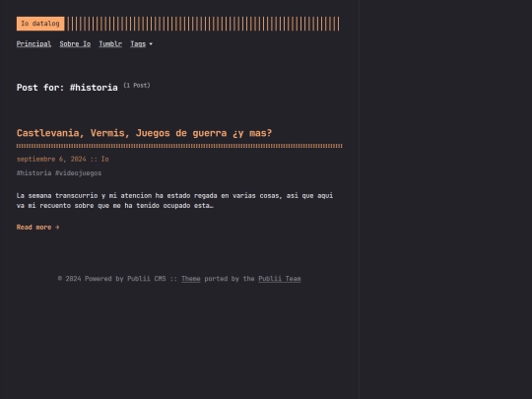Click Read more link
The width and height of the screenshot is (532, 399).
tap(38, 228)
